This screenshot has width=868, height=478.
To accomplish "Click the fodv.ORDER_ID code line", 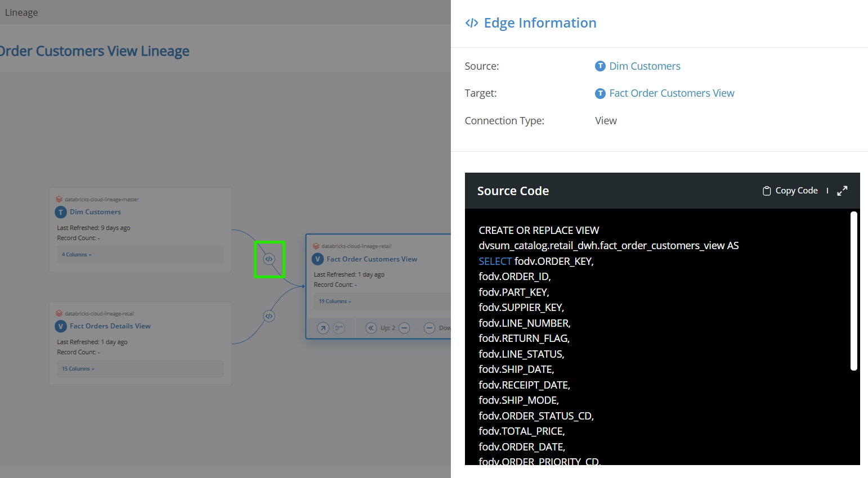I will click(514, 277).
